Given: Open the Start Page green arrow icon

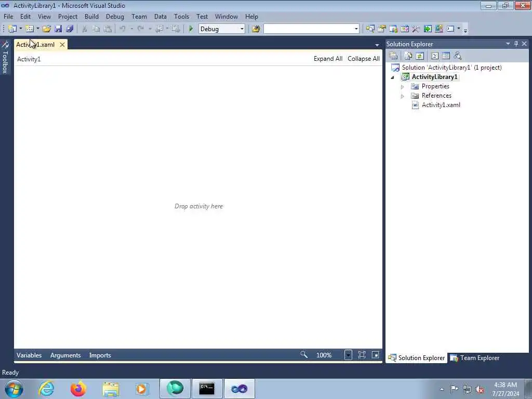Looking at the screenshot, I should click(x=428, y=29).
